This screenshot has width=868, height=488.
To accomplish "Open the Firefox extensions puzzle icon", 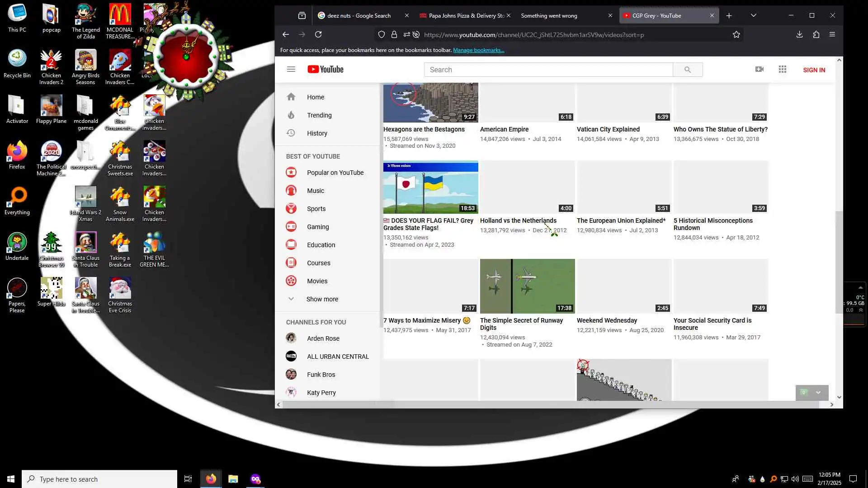I will click(x=816, y=34).
